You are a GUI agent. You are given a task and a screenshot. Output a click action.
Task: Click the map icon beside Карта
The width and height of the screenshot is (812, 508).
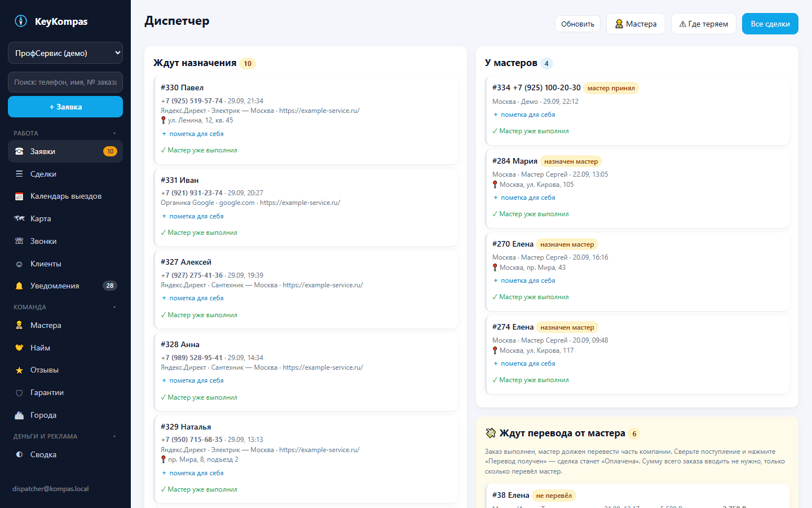pyautogui.click(x=19, y=218)
